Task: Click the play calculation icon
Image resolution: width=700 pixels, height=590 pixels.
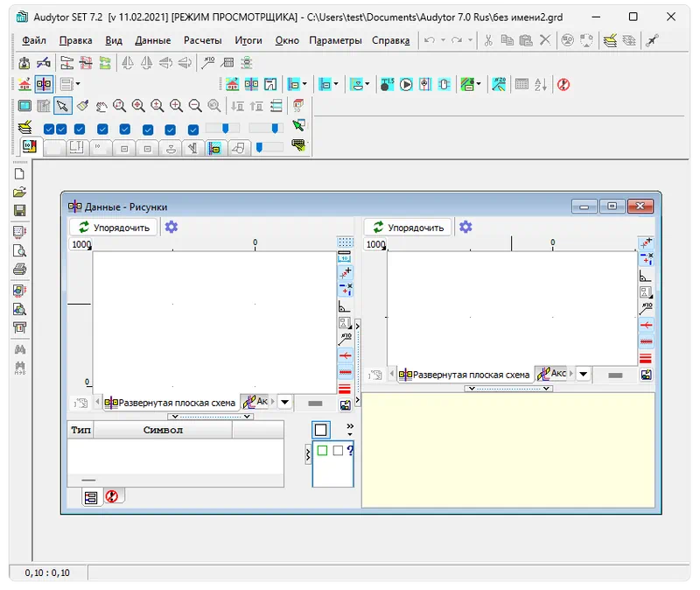Action: click(x=406, y=84)
